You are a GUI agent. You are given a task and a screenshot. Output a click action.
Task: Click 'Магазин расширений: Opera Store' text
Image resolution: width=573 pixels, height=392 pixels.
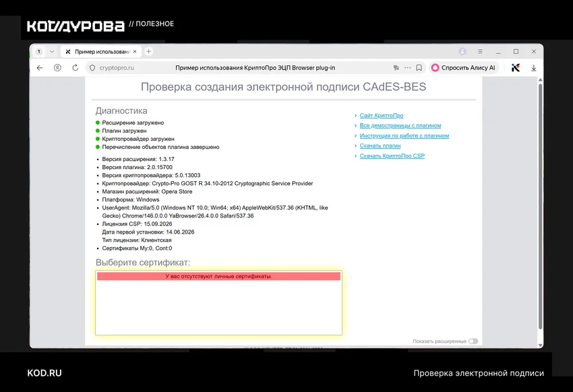pos(147,191)
